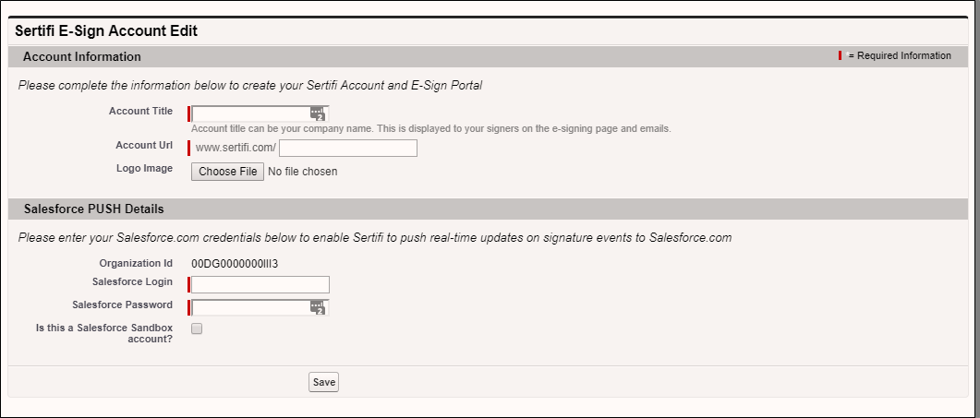Click the 'Logo Image' field label
The height and width of the screenshot is (418, 980).
click(144, 168)
